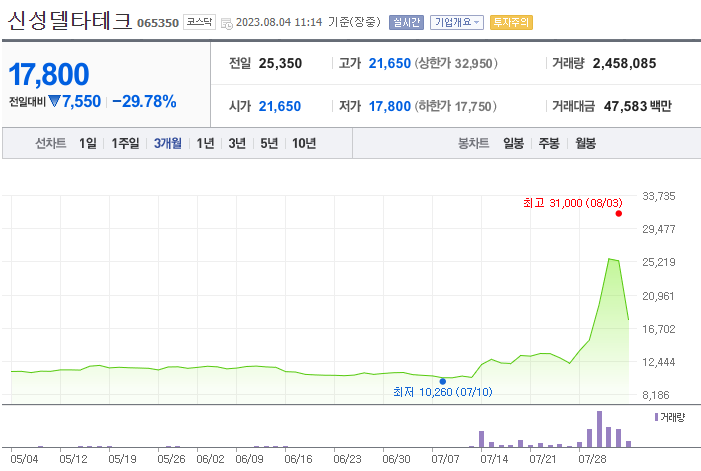Select the 3년 line chart tab
Viewport: 701px width, 471px height.
point(237,143)
